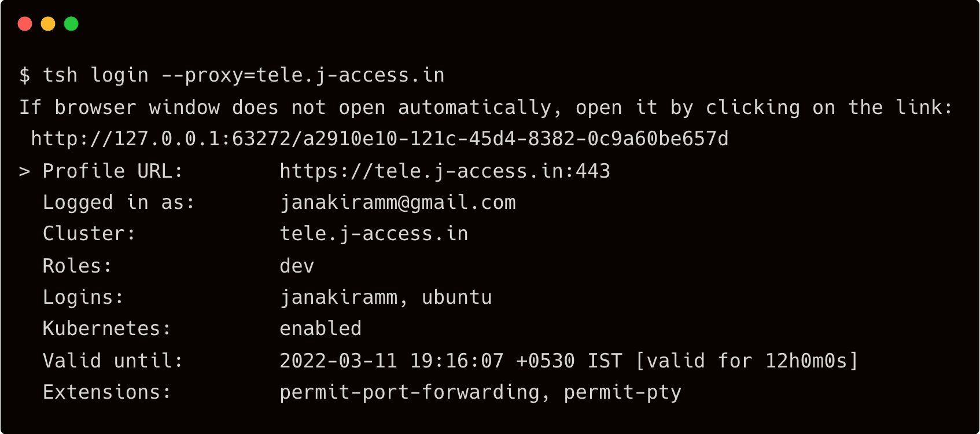Click the tsh login command text
Image resolution: width=980 pixels, height=434 pixels.
pos(244,75)
